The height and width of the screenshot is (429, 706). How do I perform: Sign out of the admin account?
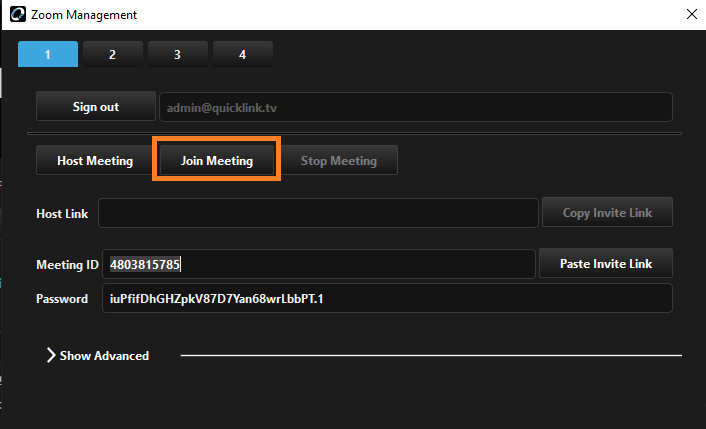click(96, 106)
